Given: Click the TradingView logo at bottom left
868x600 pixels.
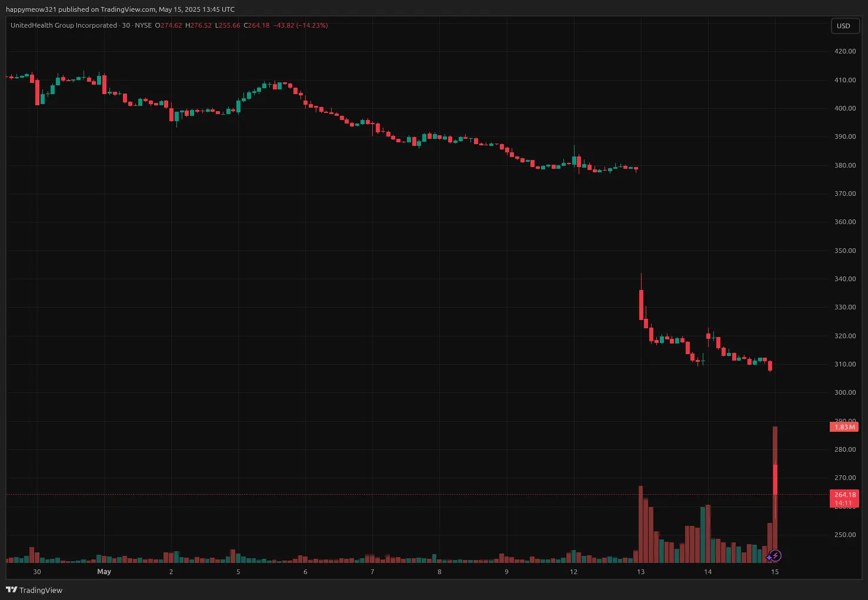Looking at the screenshot, I should point(34,590).
